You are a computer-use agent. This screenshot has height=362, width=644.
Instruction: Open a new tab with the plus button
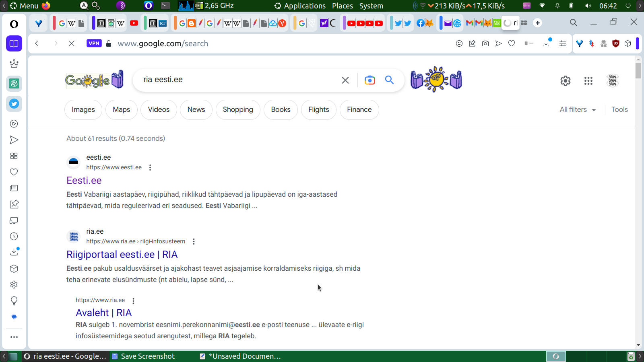tap(538, 23)
